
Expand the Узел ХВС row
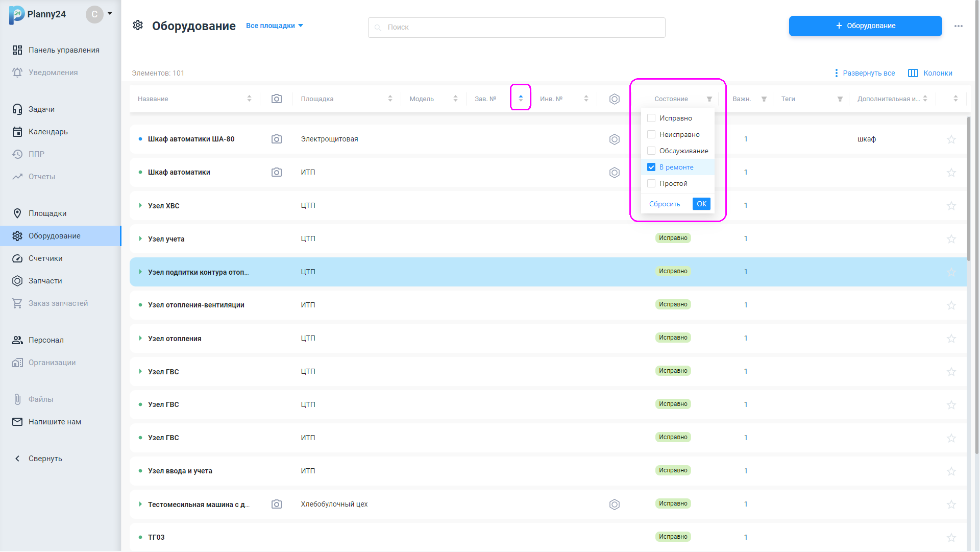[140, 205]
